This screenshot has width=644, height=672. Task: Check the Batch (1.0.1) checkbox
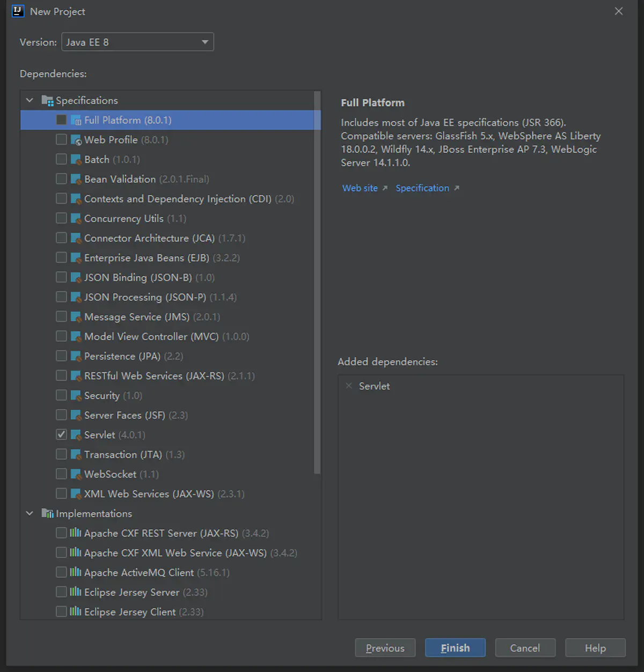(x=61, y=159)
